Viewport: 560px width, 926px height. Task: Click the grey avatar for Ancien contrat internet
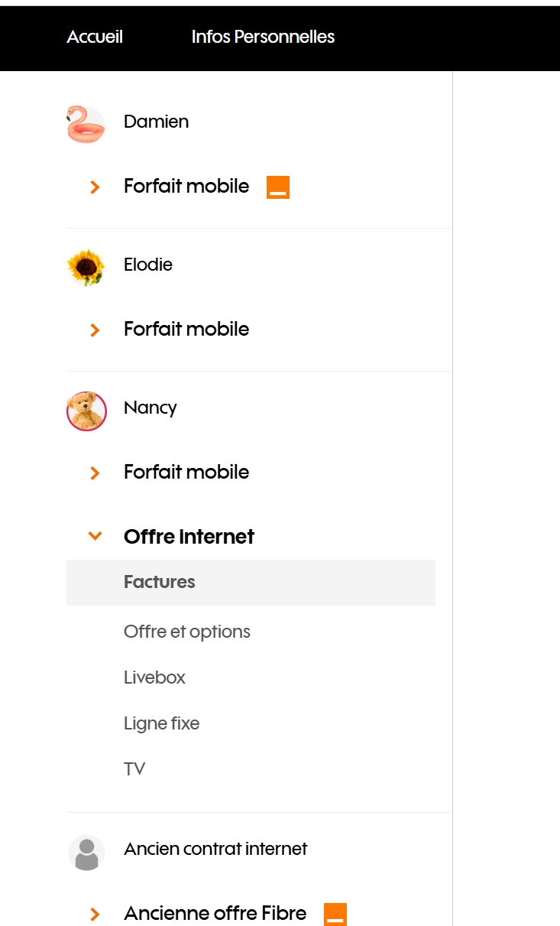pos(86,852)
